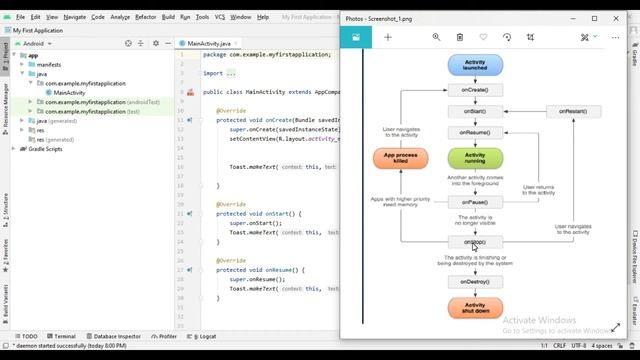Open the Window menu

241,17
